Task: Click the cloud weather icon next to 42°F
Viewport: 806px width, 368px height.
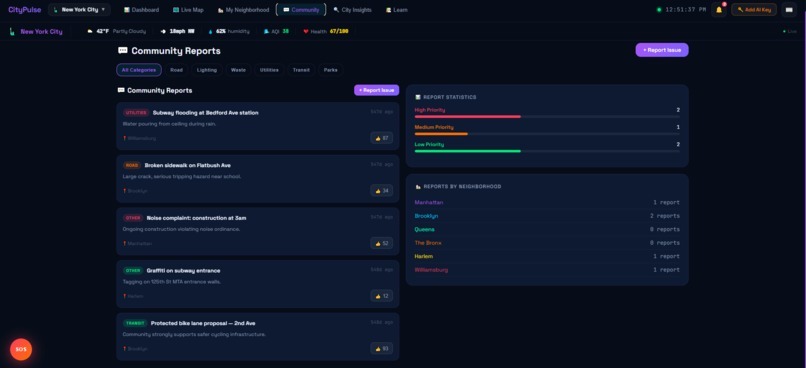Action: (x=90, y=31)
